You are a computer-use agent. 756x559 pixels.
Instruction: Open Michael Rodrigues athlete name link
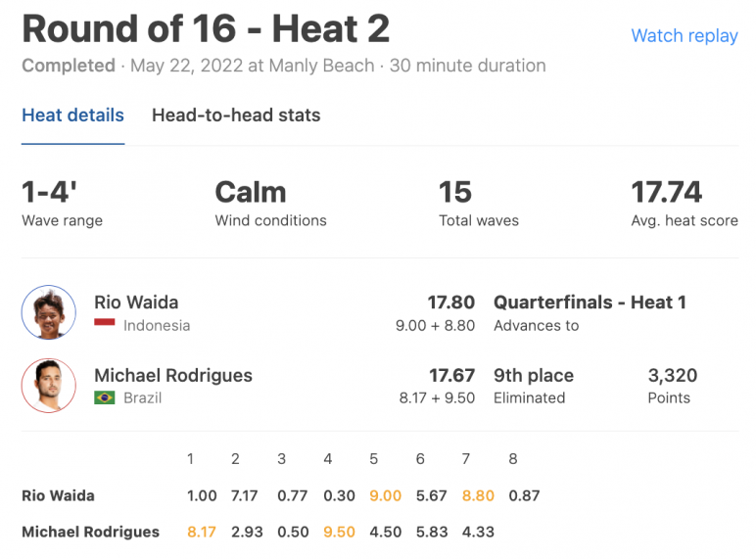(x=173, y=375)
